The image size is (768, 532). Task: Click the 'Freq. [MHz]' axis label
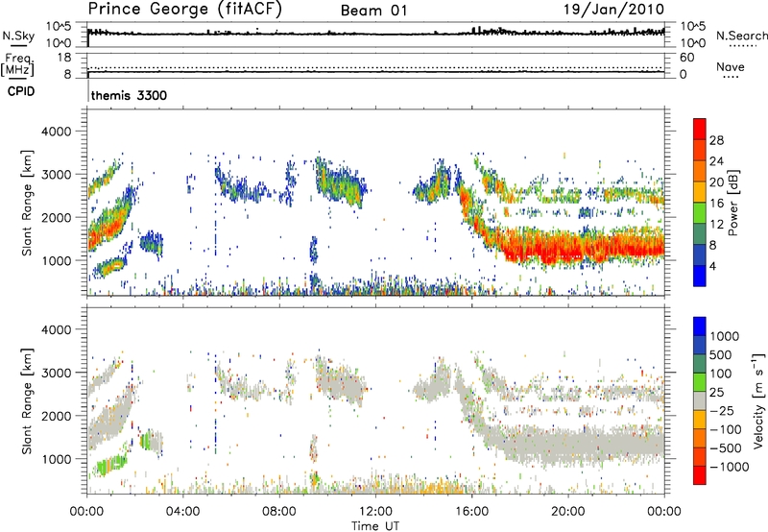pyautogui.click(x=17, y=64)
